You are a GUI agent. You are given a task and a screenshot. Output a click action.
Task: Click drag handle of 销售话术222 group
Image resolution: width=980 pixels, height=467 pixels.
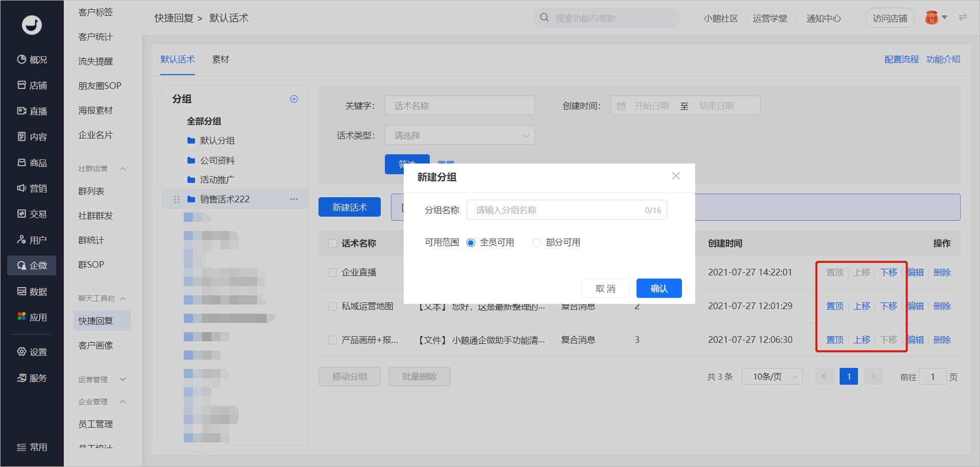[x=177, y=199]
